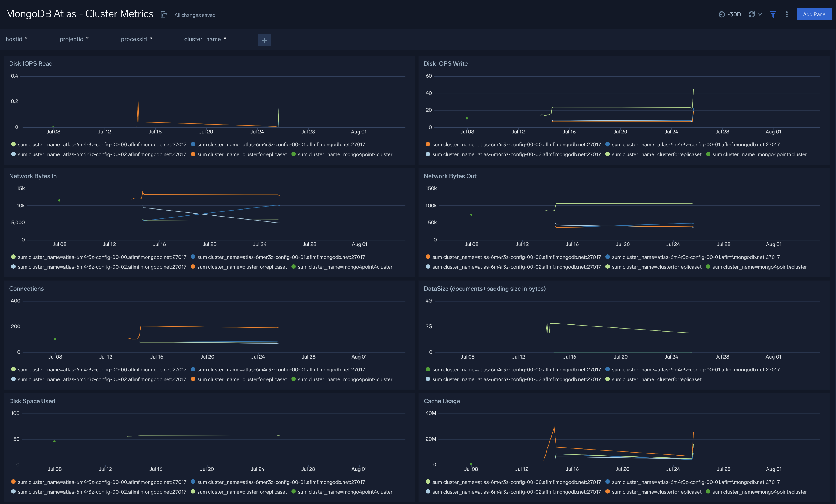Open the filter icon in the toolbar
836x504 pixels.
(x=773, y=14)
